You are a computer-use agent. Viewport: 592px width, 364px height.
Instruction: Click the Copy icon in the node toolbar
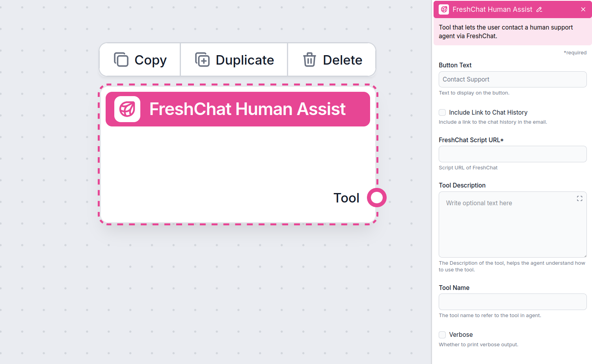tap(121, 59)
